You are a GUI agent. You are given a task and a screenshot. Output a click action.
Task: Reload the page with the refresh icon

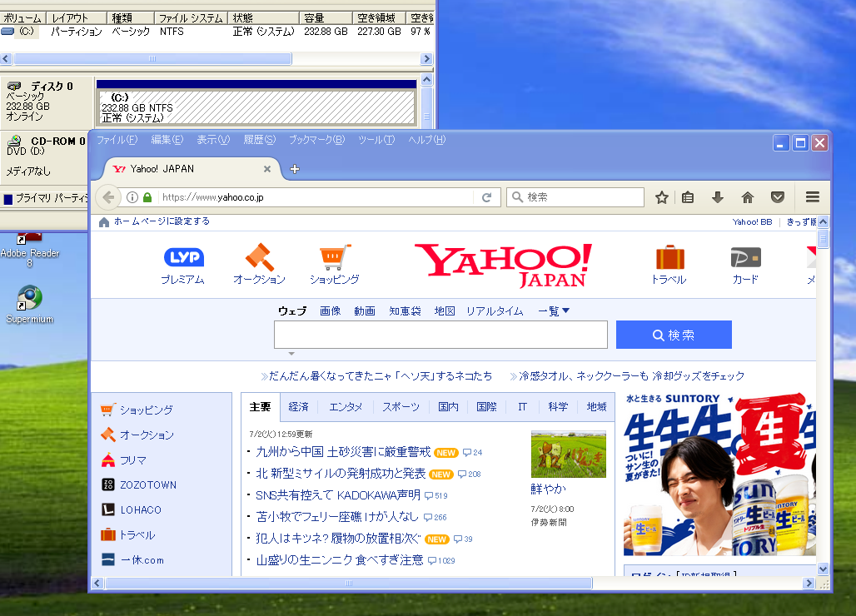[x=487, y=197]
